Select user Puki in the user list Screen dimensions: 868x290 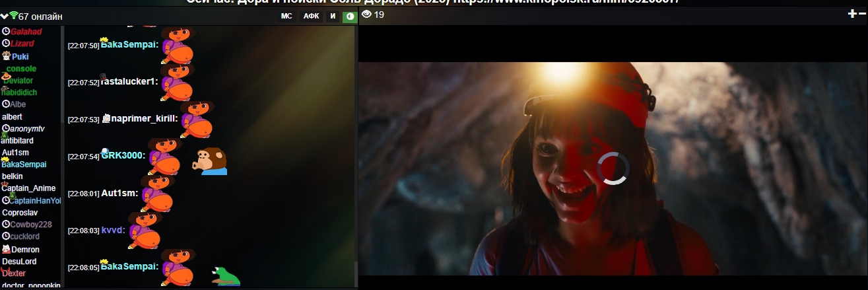coord(20,57)
